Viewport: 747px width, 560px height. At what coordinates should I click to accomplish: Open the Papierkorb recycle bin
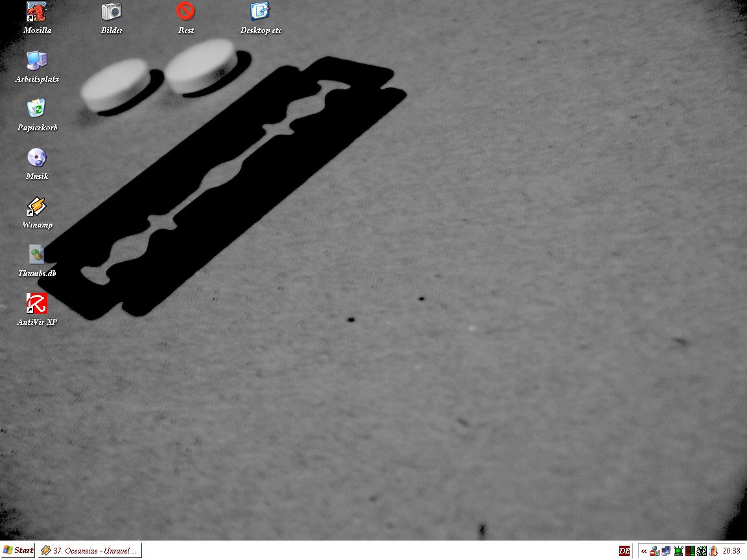tap(37, 109)
